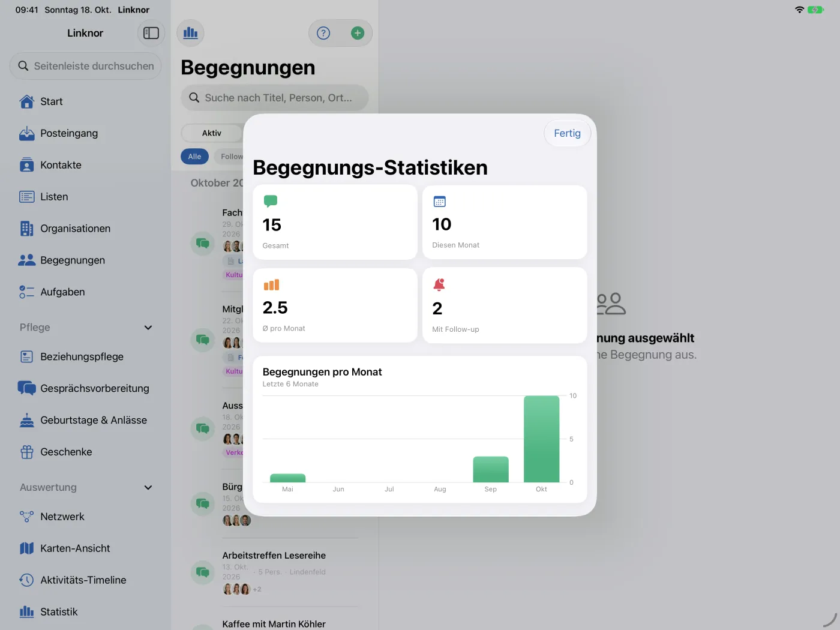Open Aufgaben in the sidebar
This screenshot has height=630, width=840.
tap(85, 292)
